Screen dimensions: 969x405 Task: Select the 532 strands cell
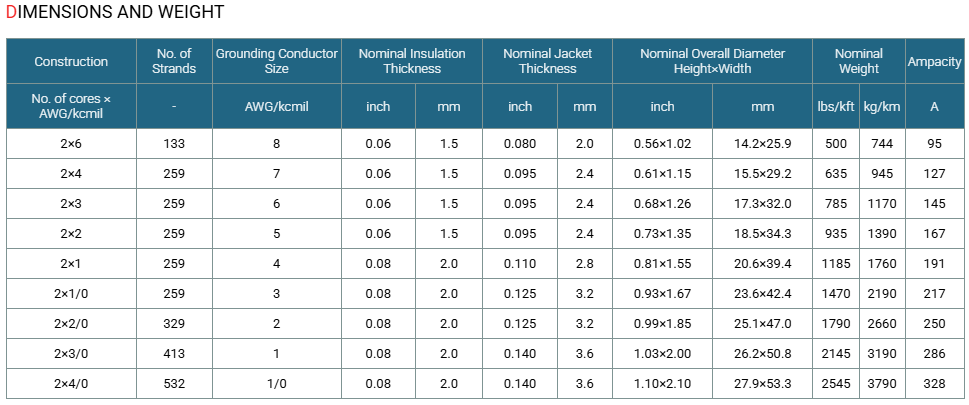point(174,384)
